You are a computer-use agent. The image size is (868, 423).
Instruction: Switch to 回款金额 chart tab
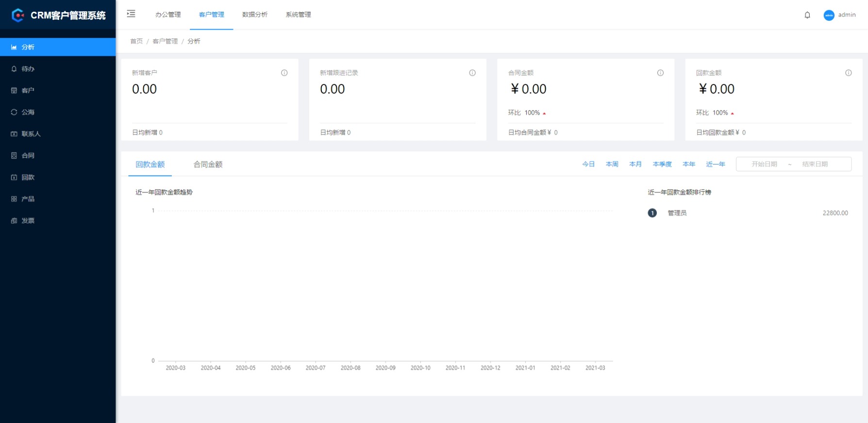(150, 164)
